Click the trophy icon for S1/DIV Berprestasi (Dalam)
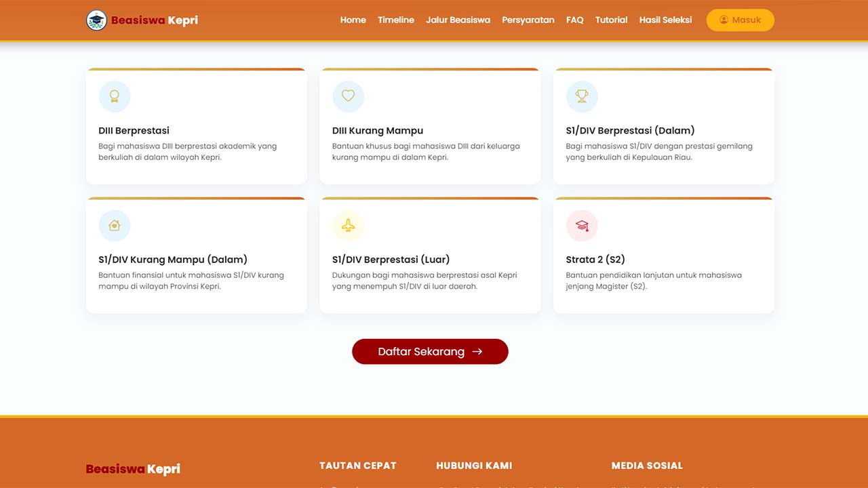Image resolution: width=868 pixels, height=488 pixels. pos(582,96)
